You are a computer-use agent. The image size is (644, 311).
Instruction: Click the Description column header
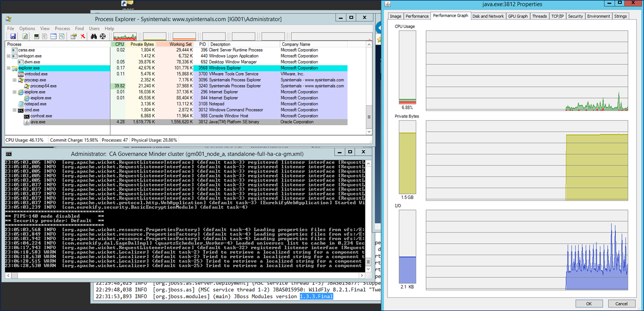click(244, 44)
